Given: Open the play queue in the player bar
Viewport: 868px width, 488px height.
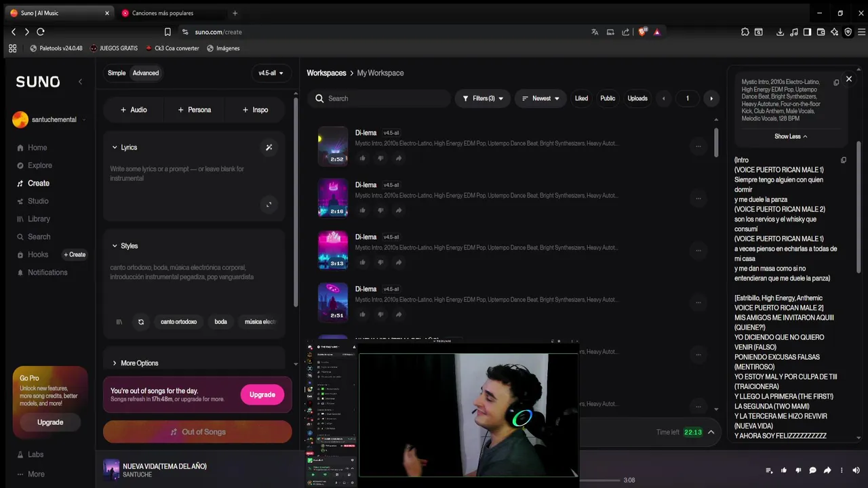Looking at the screenshot, I should click(x=769, y=470).
